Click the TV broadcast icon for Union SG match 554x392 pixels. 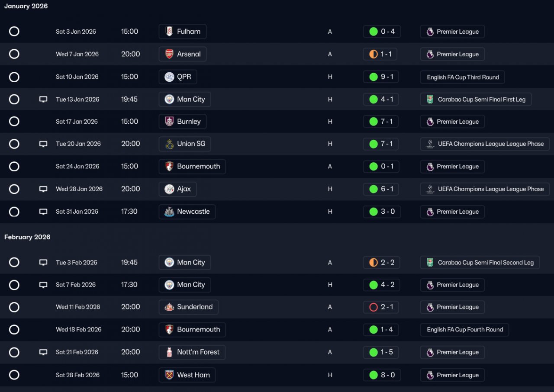coord(43,144)
